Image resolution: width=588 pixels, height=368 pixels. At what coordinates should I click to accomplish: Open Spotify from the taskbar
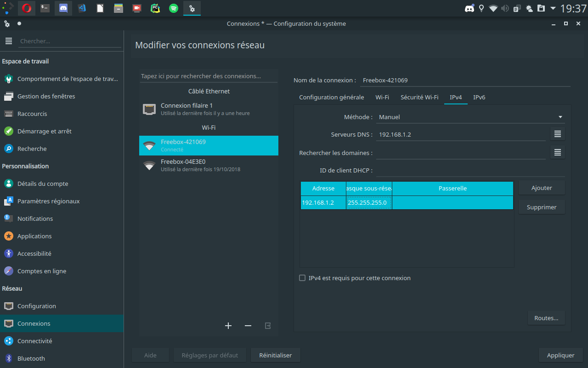pyautogui.click(x=173, y=8)
